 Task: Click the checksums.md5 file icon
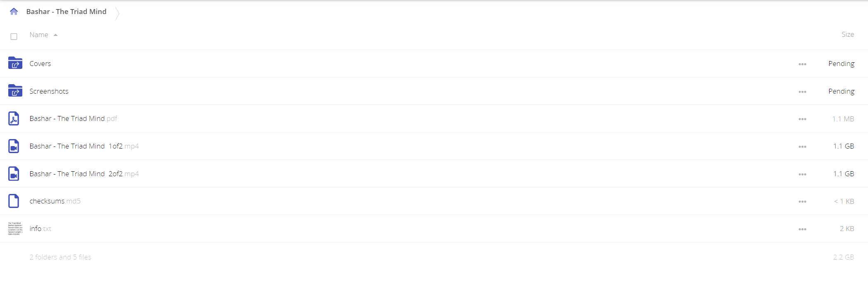tap(14, 201)
